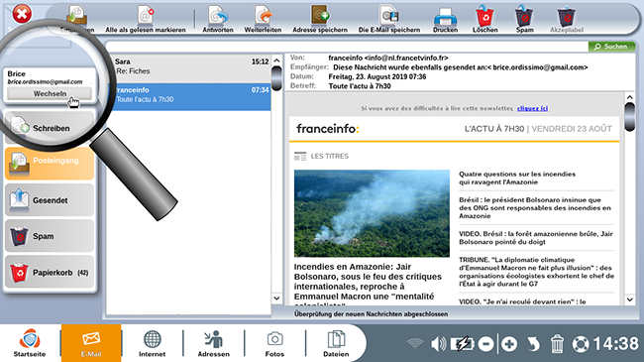
Task: Open the Gesendet folder
Action: click(x=50, y=200)
